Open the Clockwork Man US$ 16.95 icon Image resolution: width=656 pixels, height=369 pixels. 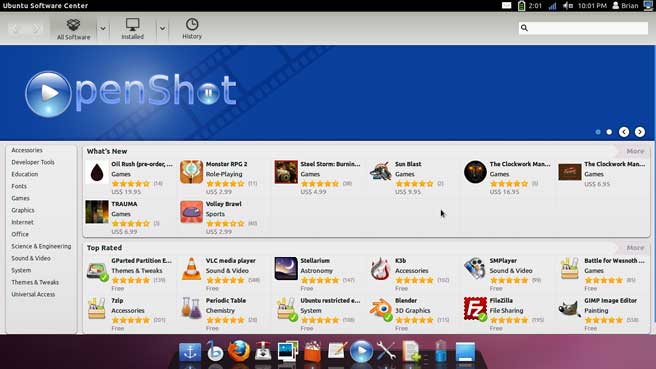tap(475, 172)
